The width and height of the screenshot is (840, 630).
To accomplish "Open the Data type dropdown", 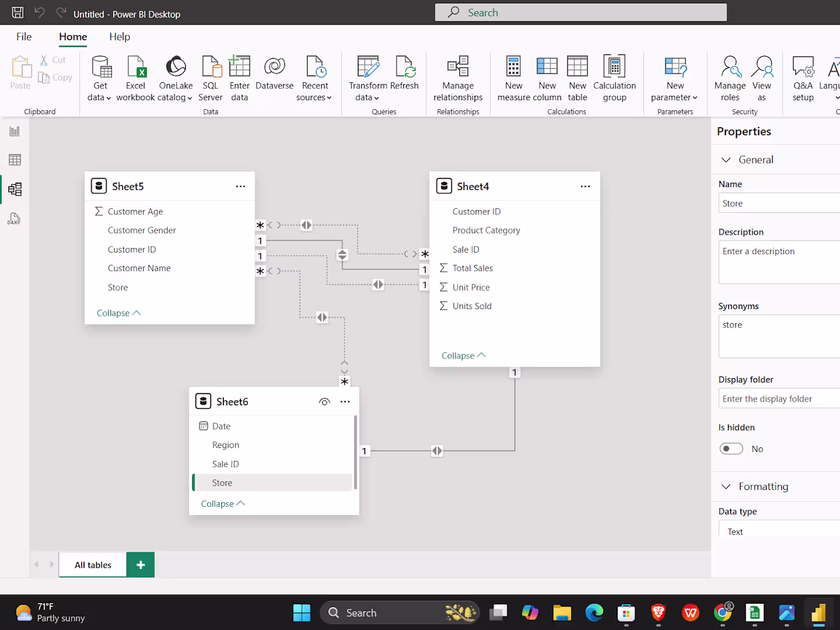I will [x=778, y=531].
